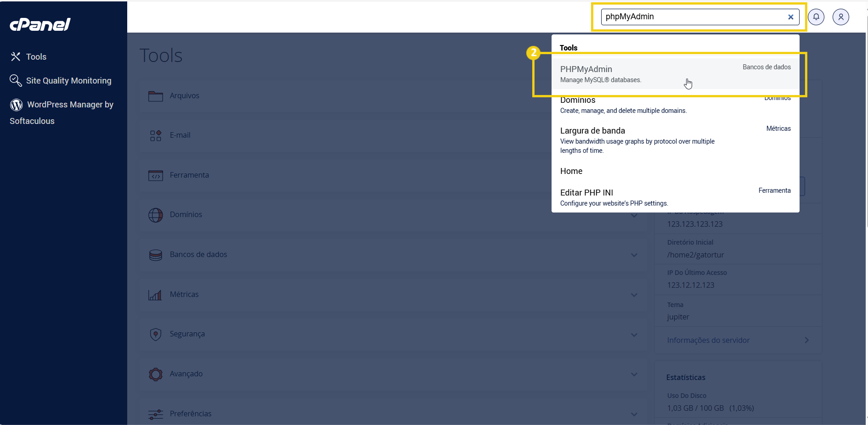Click the Segurança shield icon
Viewport: 868px width, 425px height.
(x=156, y=334)
